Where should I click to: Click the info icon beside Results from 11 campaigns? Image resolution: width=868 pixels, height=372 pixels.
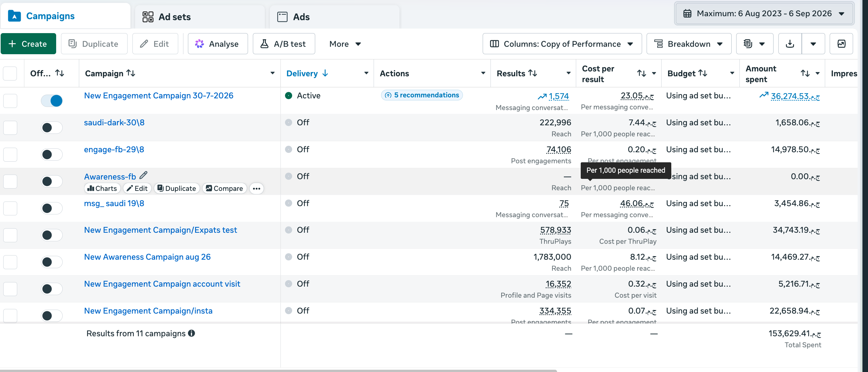[192, 333]
